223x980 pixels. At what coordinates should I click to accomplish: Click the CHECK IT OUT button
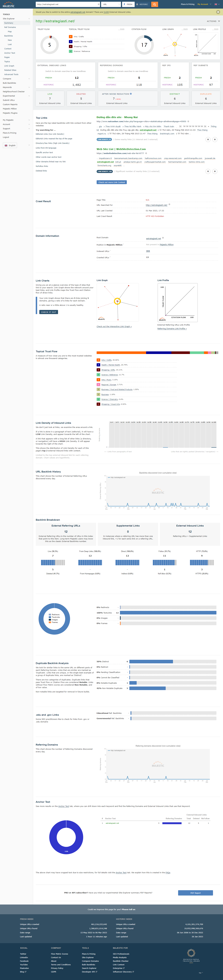pos(49,312)
